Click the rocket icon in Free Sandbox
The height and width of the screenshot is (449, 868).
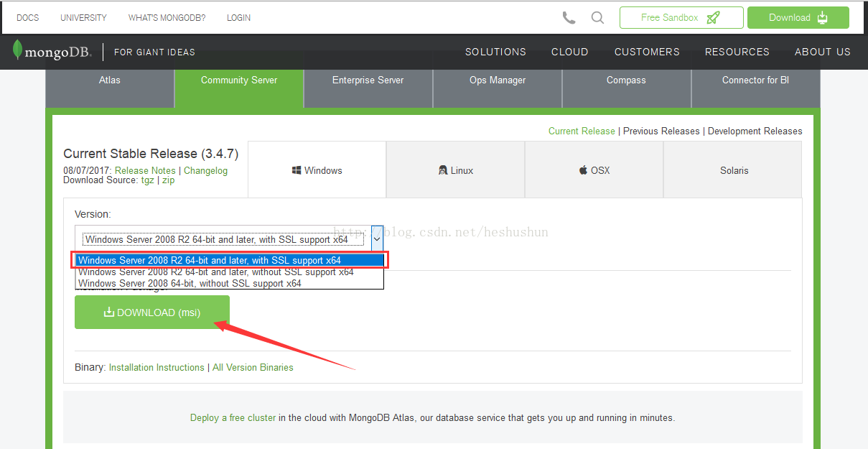(713, 18)
